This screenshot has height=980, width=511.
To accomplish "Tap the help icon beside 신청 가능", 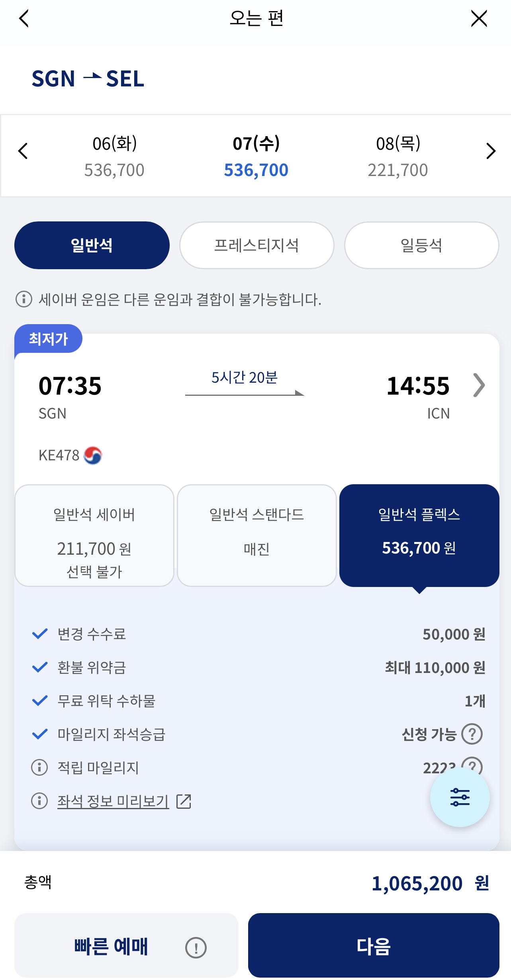I will [472, 734].
